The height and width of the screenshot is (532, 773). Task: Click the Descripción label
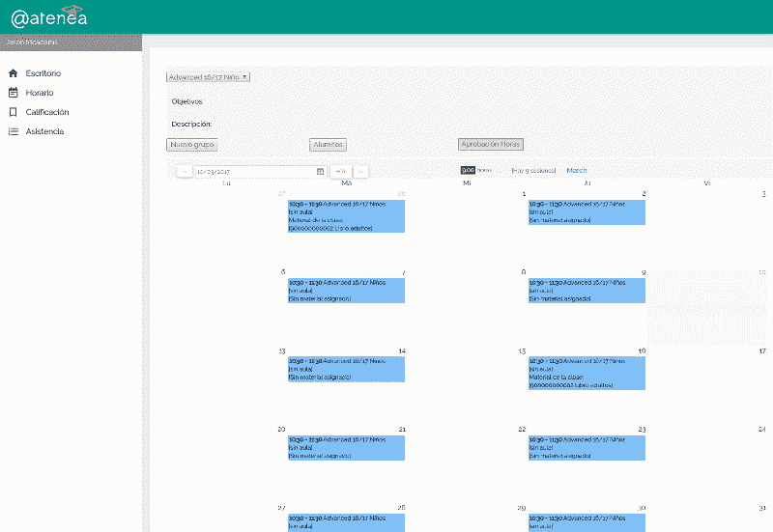[x=191, y=125]
